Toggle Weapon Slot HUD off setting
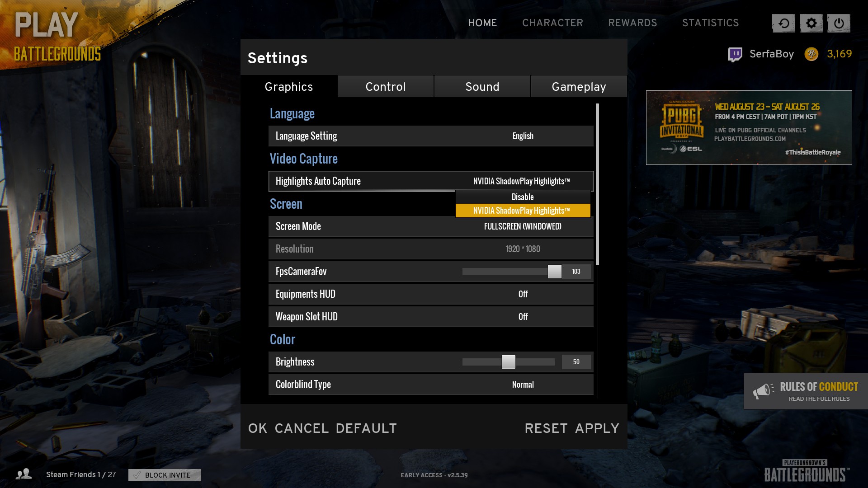868x488 pixels. (x=522, y=316)
